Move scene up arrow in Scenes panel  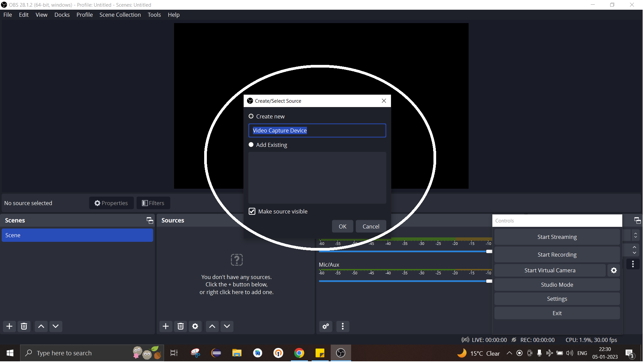(x=41, y=327)
